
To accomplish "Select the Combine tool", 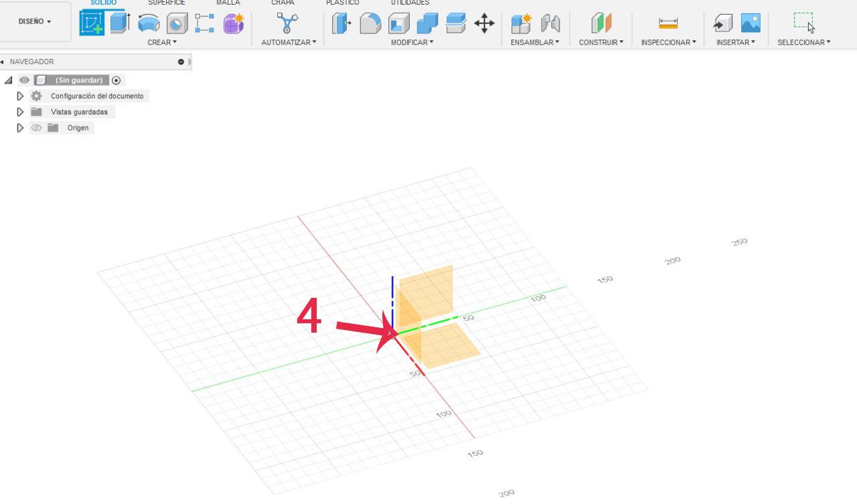I will (427, 24).
